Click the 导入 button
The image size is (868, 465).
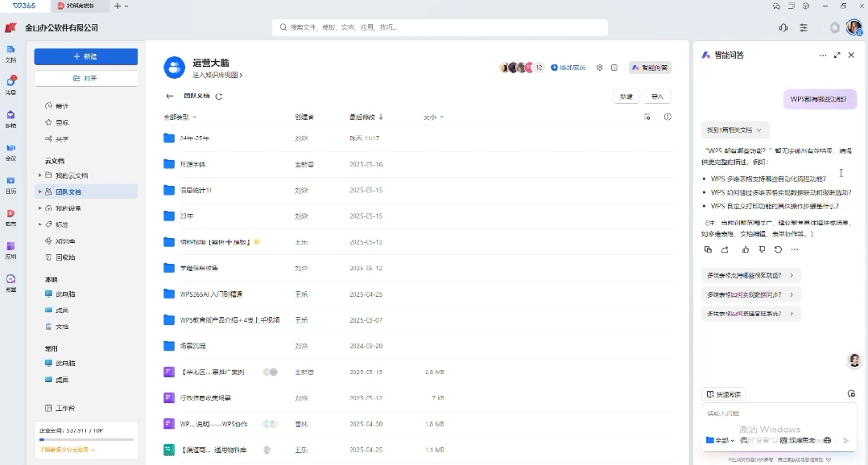[x=657, y=97]
